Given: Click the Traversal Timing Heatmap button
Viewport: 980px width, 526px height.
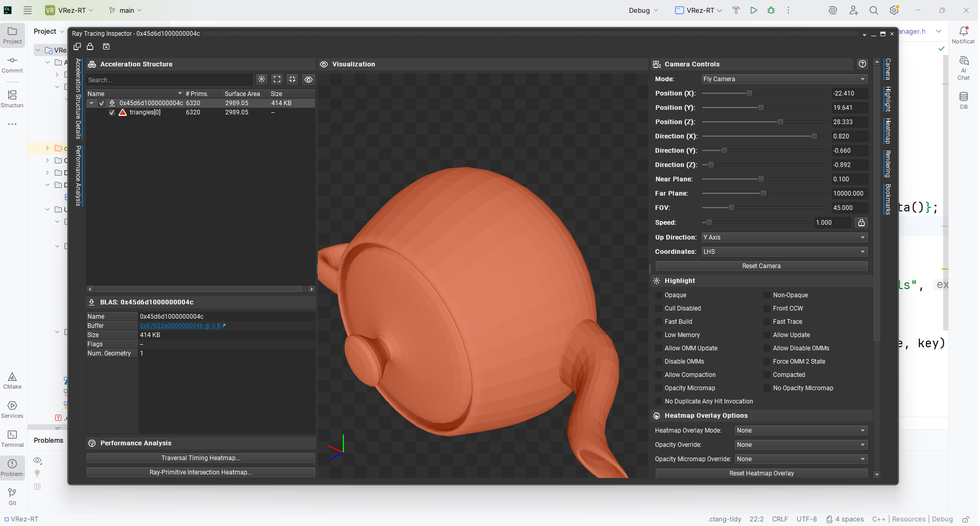Looking at the screenshot, I should tap(200, 458).
